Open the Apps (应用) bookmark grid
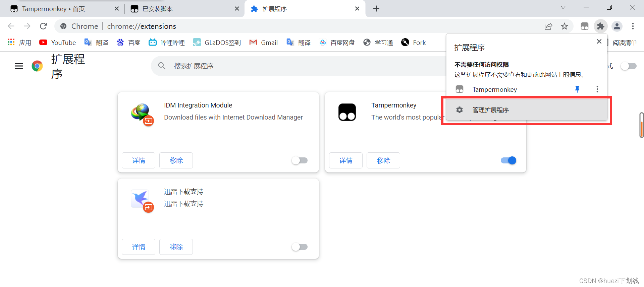644x287 pixels. tap(19, 43)
